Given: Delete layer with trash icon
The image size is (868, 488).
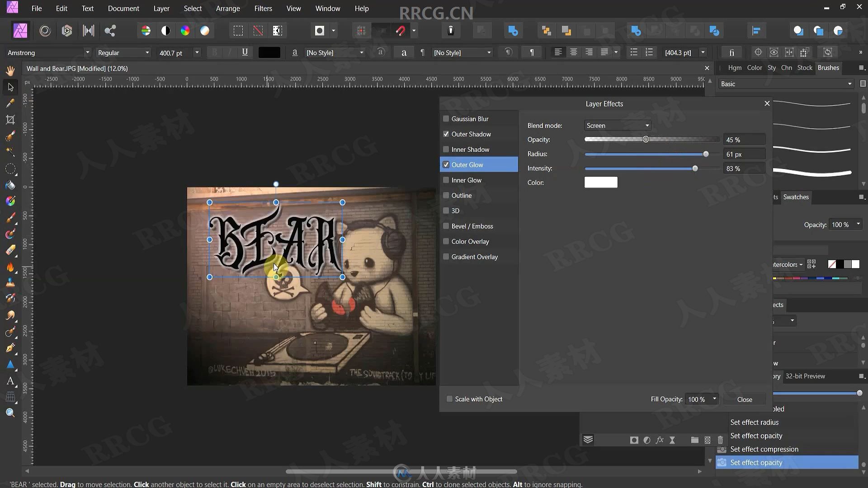Looking at the screenshot, I should pyautogui.click(x=720, y=440).
